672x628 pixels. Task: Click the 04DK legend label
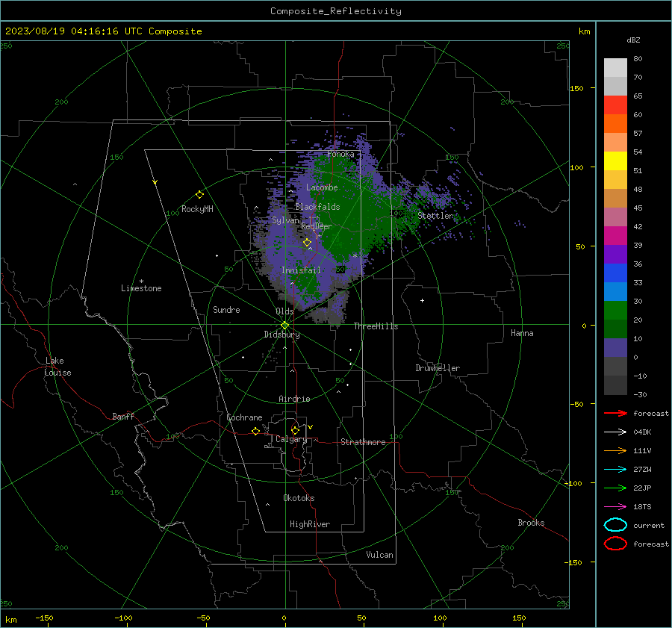pyautogui.click(x=642, y=432)
